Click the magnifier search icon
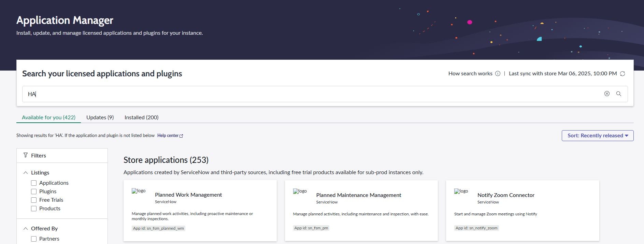The height and width of the screenshot is (244, 644). pos(618,94)
